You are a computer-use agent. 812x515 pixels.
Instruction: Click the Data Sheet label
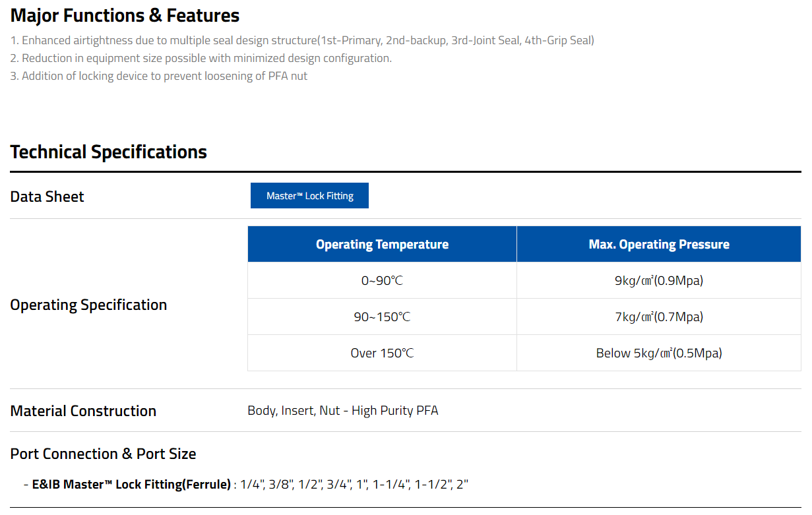[47, 197]
